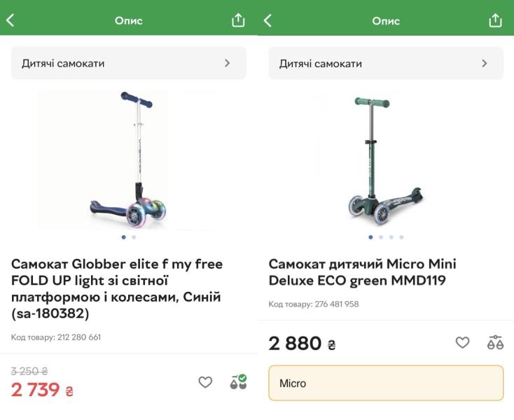Tap the chevron in right category bar

tap(485, 63)
